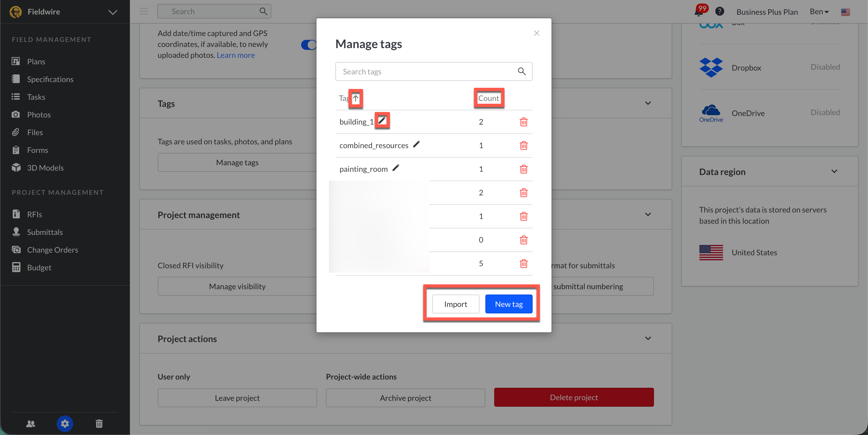Expand the Fieldwire project dropdown chevron
The image size is (868, 435).
[x=112, y=12]
